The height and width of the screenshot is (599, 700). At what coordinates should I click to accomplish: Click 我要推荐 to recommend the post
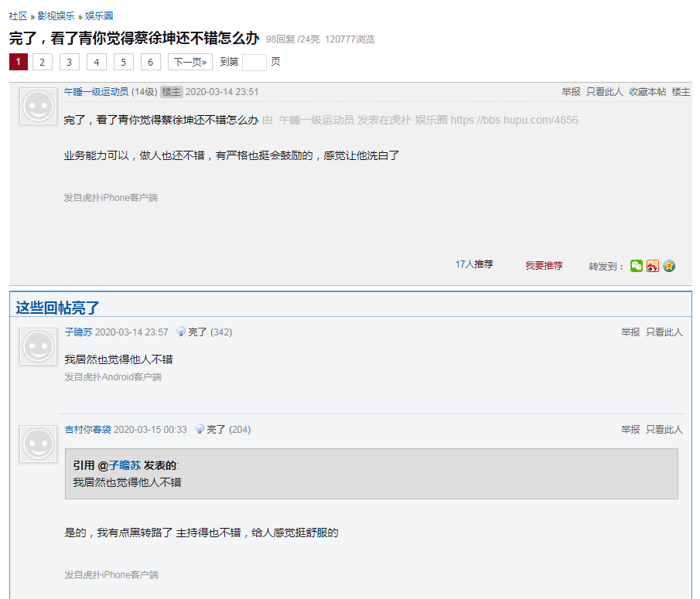[x=544, y=266]
